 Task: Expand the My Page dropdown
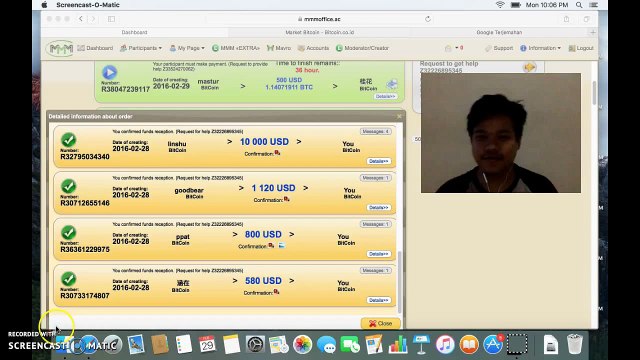click(187, 48)
